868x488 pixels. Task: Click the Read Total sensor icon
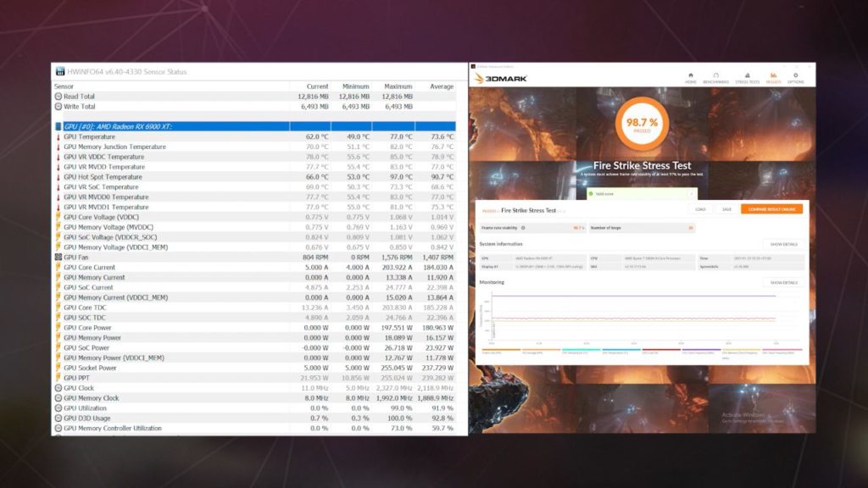coord(58,97)
